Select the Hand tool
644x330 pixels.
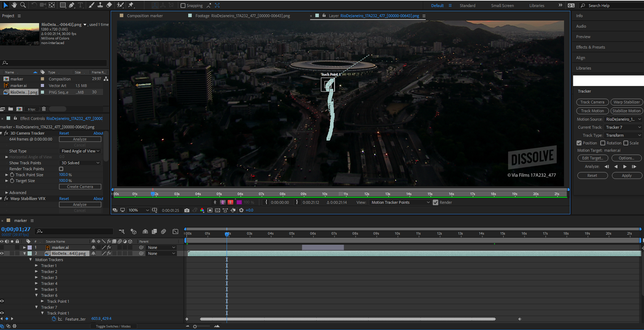coord(14,5)
